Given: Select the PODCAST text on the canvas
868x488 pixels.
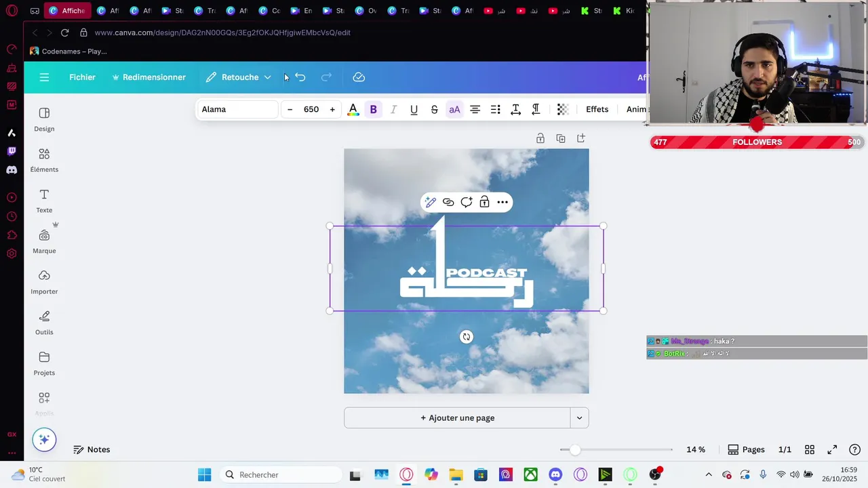Looking at the screenshot, I should pyautogui.click(x=486, y=273).
